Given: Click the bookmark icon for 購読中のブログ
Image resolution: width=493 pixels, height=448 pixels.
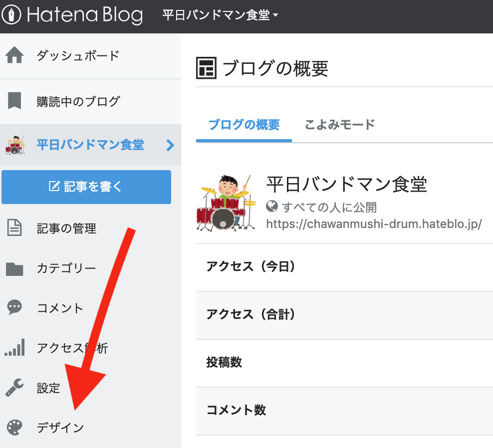Looking at the screenshot, I should (14, 101).
